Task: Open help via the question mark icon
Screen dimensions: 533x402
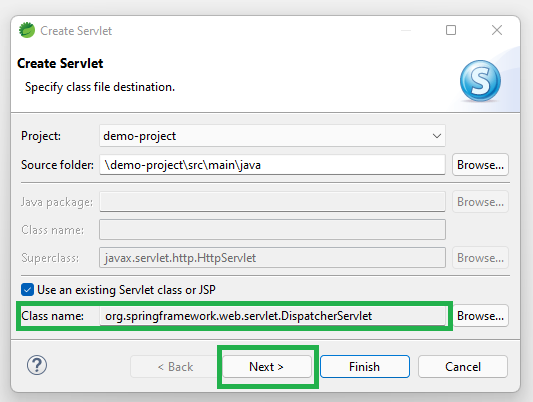Action: tap(37, 366)
